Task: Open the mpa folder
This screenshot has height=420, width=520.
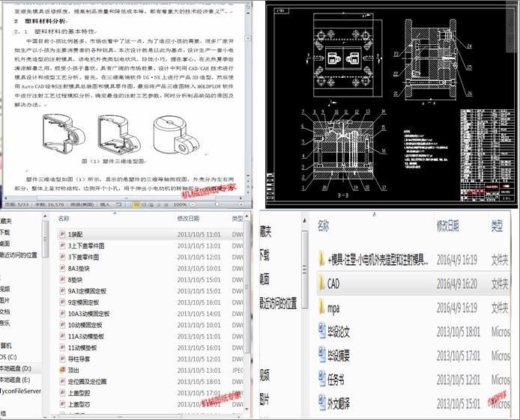Action: [x=333, y=308]
